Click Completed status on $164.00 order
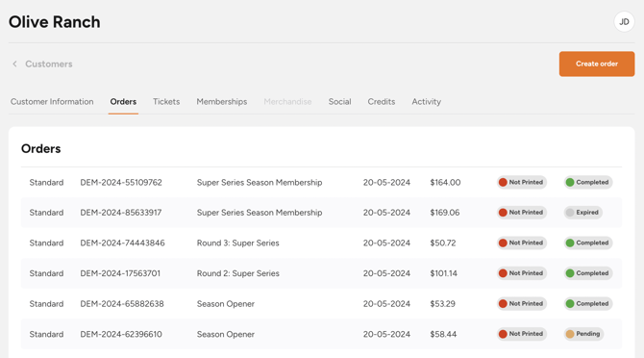The height and width of the screenshot is (358, 644). [x=588, y=182]
